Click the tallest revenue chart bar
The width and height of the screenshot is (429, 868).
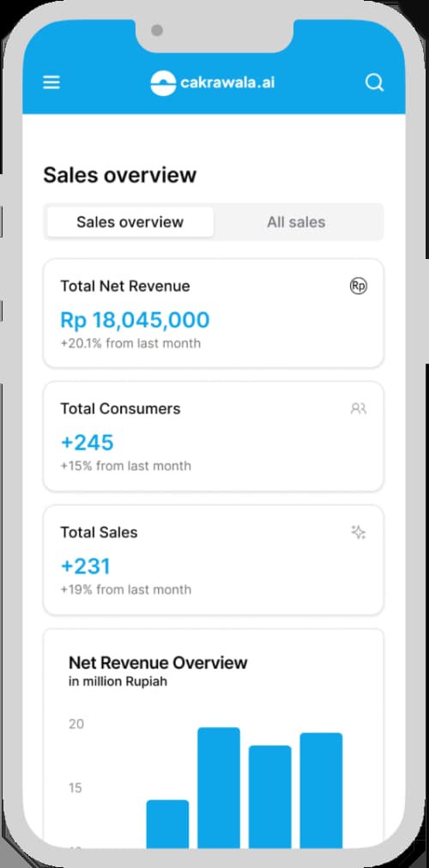(x=219, y=787)
